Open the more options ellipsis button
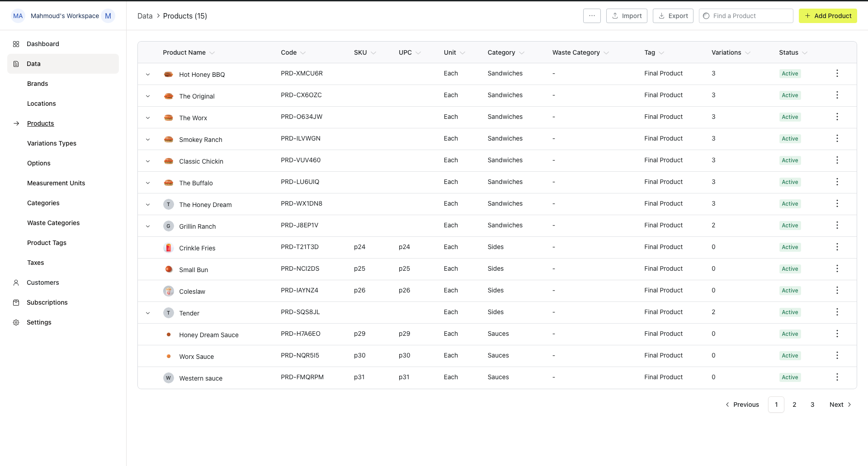Screen dimensions: 868x466 [x=592, y=16]
